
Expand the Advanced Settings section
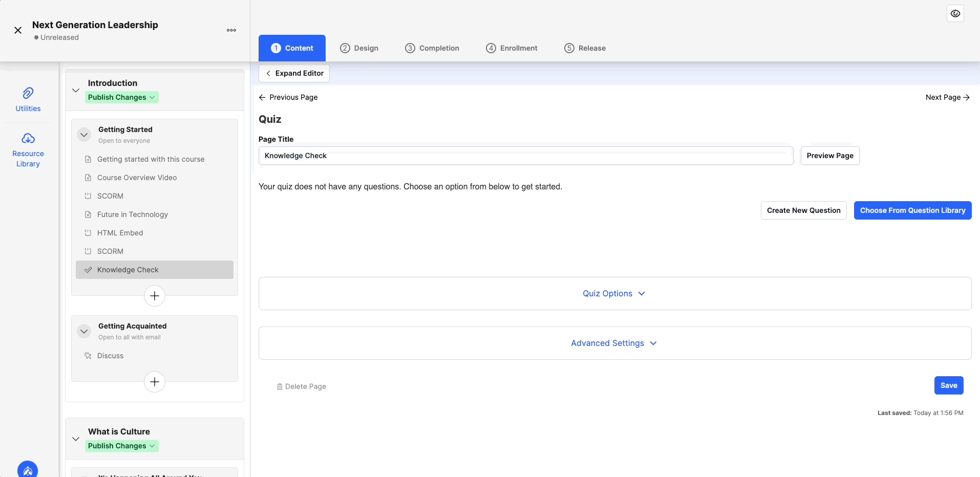(x=613, y=343)
